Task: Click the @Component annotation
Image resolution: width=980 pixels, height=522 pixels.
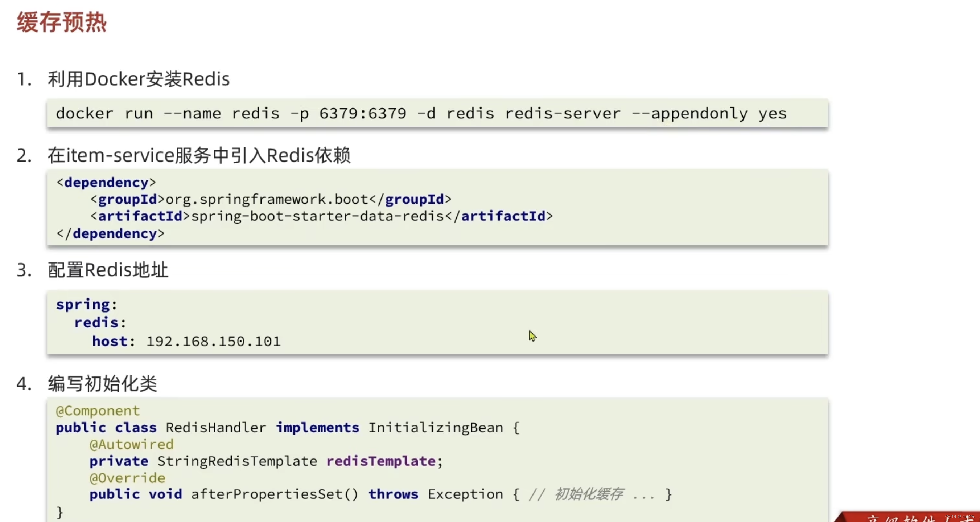Action: (98, 411)
